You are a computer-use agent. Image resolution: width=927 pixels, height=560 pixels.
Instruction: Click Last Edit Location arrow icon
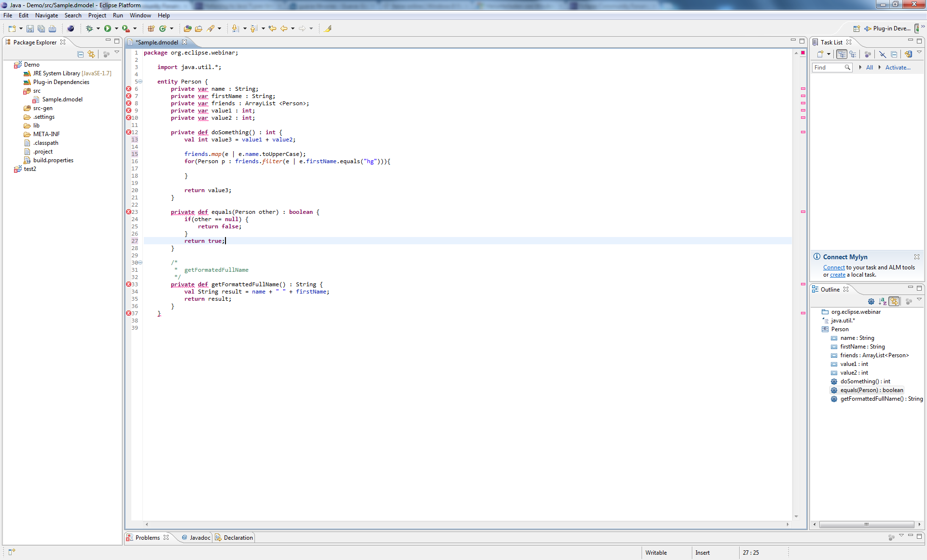coord(272,28)
